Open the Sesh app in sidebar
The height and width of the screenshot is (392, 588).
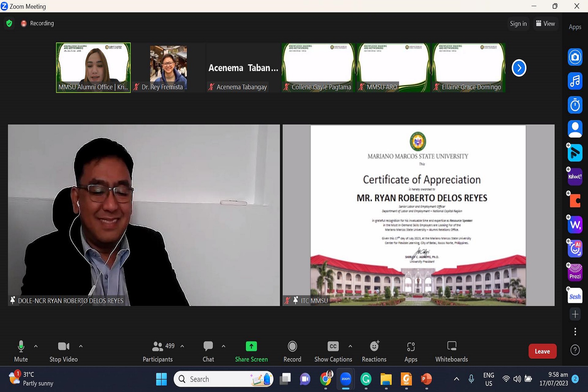pyautogui.click(x=575, y=296)
